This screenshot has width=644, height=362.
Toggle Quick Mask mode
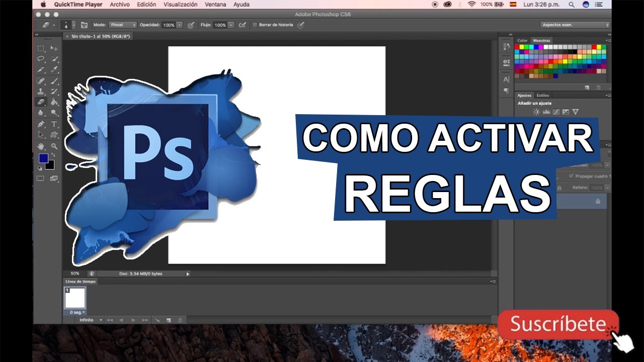tap(40, 178)
